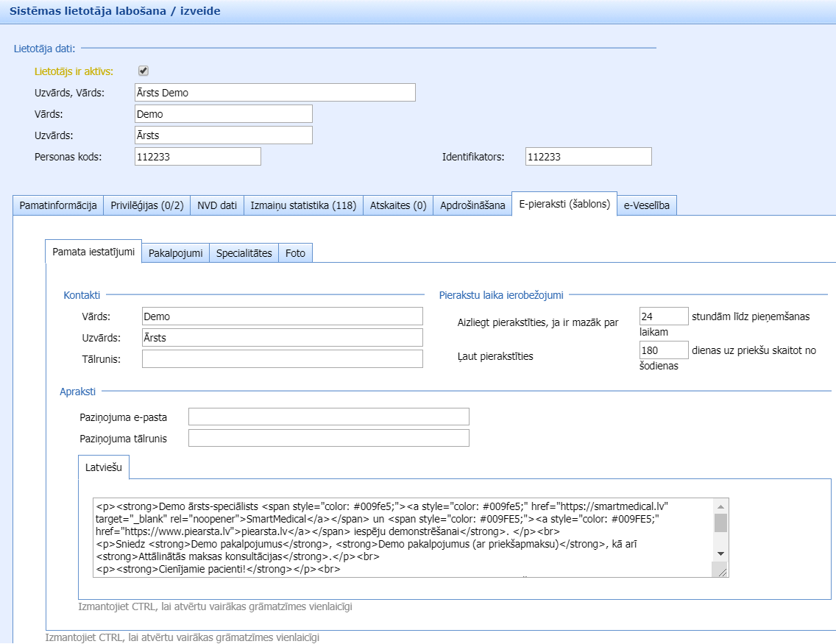The width and height of the screenshot is (836, 644).
Task: Focus the Personas kods input field
Action: coord(197,157)
